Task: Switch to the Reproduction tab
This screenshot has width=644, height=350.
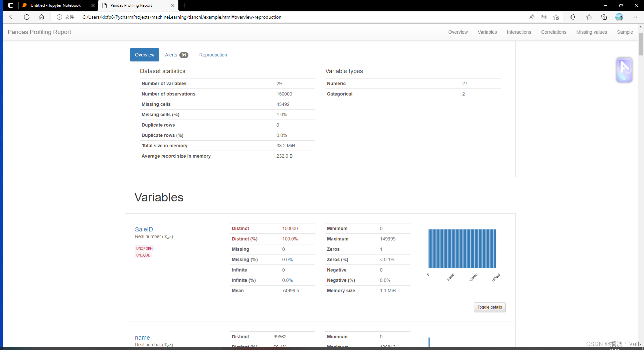Action: click(213, 55)
